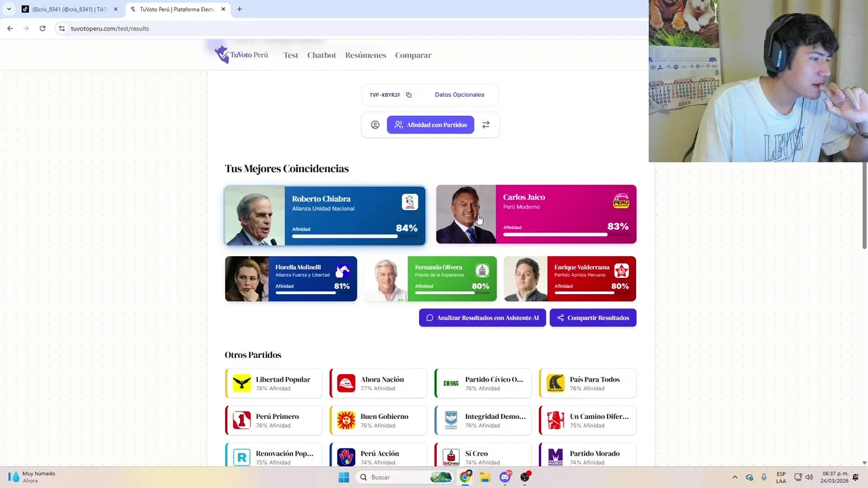Open the Comparar menu item
The image size is (868, 488).
(x=413, y=55)
